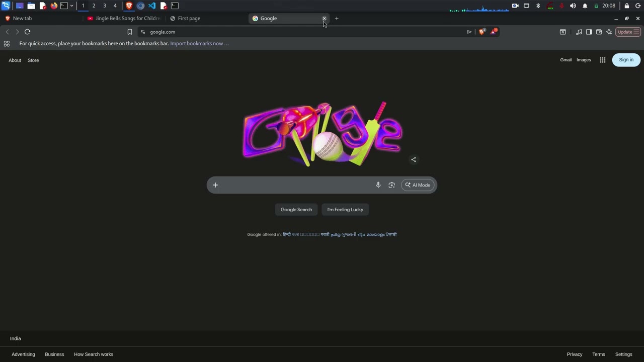Switch to workspace 2
The image size is (644, 362).
(x=94, y=6)
